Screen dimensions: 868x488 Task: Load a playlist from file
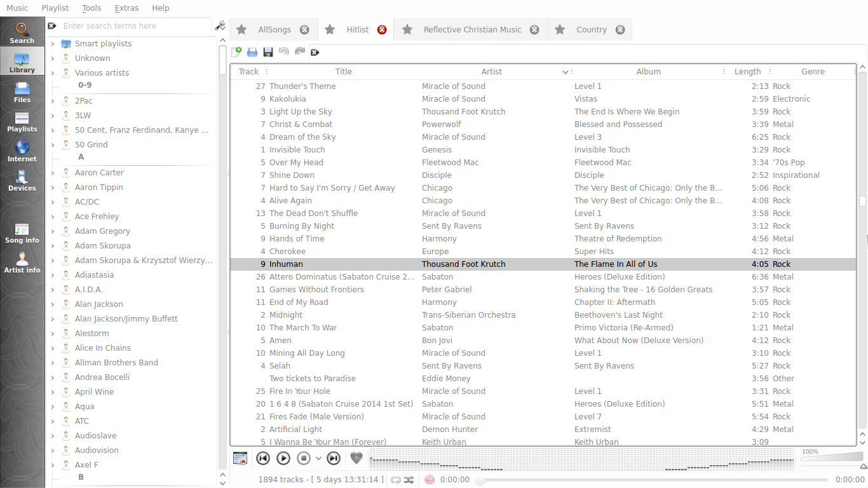point(252,52)
